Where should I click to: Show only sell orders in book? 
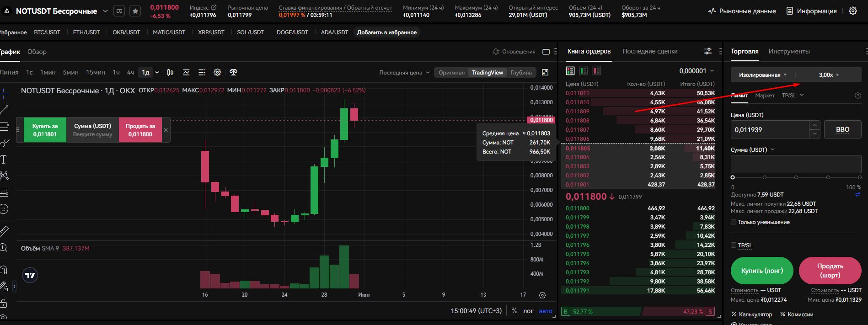click(x=597, y=71)
